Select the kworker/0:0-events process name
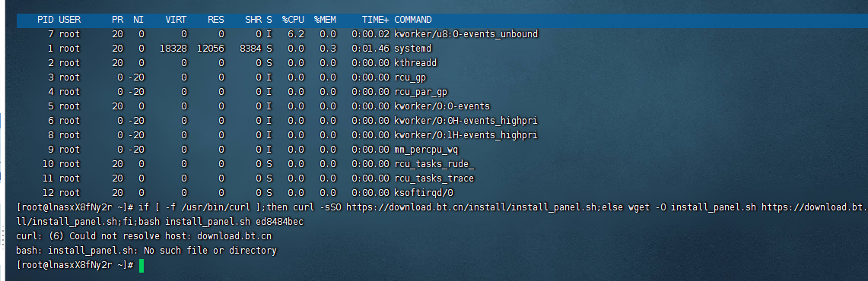The width and height of the screenshot is (868, 281). click(442, 106)
